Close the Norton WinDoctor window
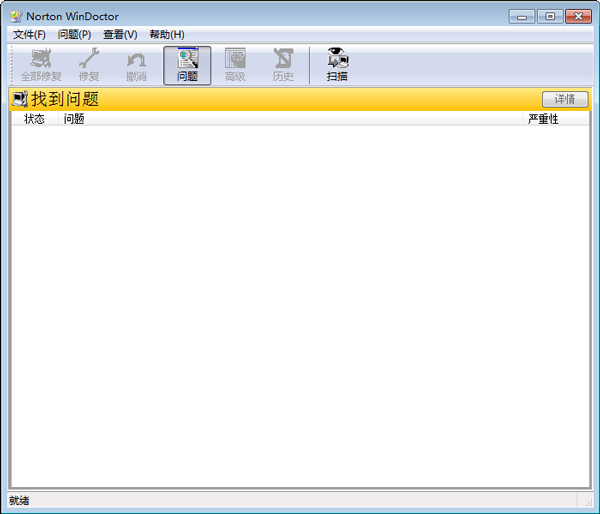 click(578, 16)
